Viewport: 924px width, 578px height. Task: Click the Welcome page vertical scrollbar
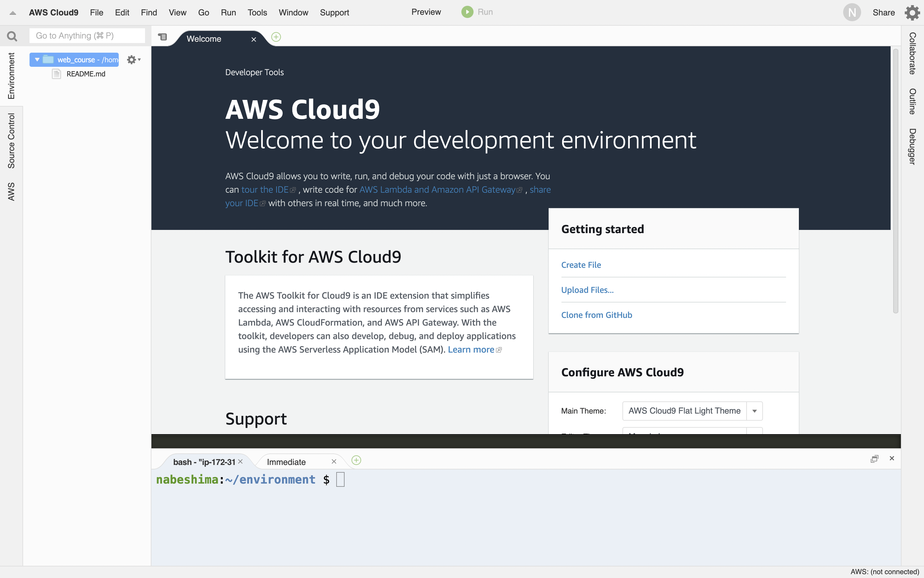point(895,181)
